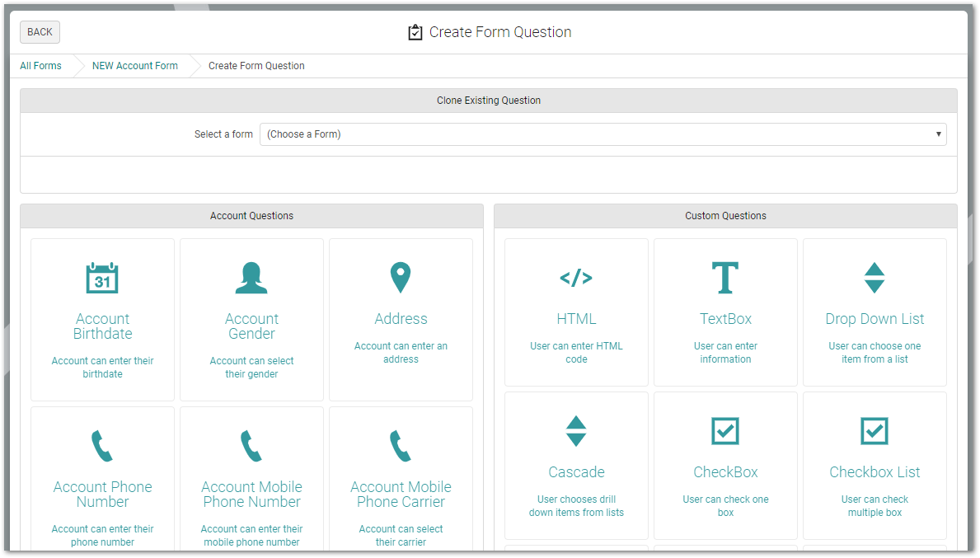Click the HTML code brackets icon

576,278
